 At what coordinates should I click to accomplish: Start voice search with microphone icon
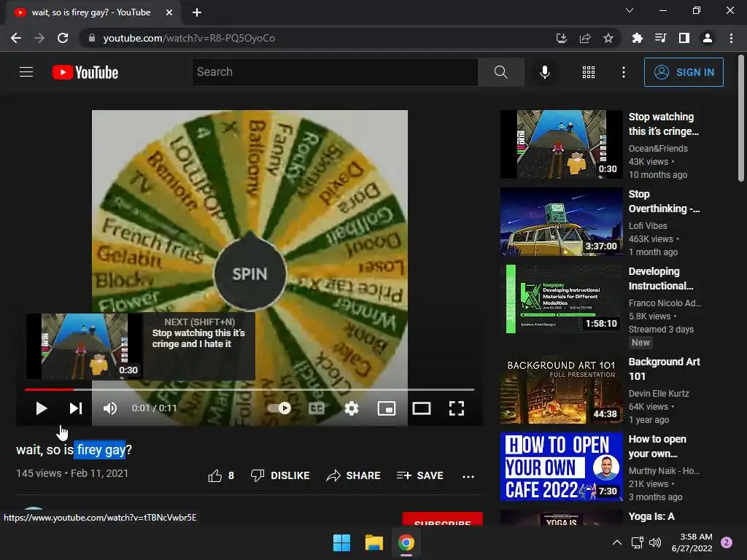pos(544,72)
